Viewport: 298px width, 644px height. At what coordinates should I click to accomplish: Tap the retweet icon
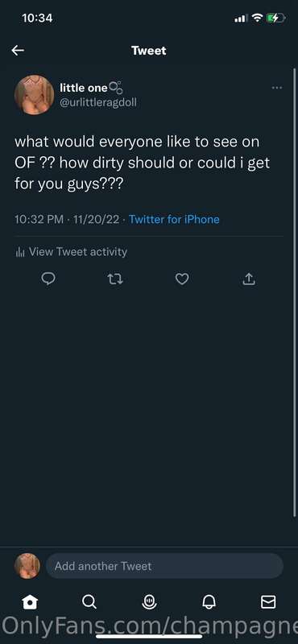click(x=115, y=279)
